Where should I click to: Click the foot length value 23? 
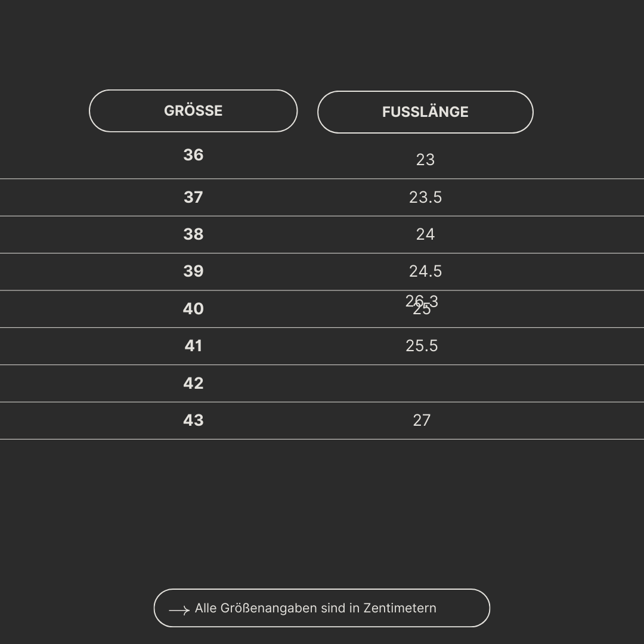pos(425,160)
